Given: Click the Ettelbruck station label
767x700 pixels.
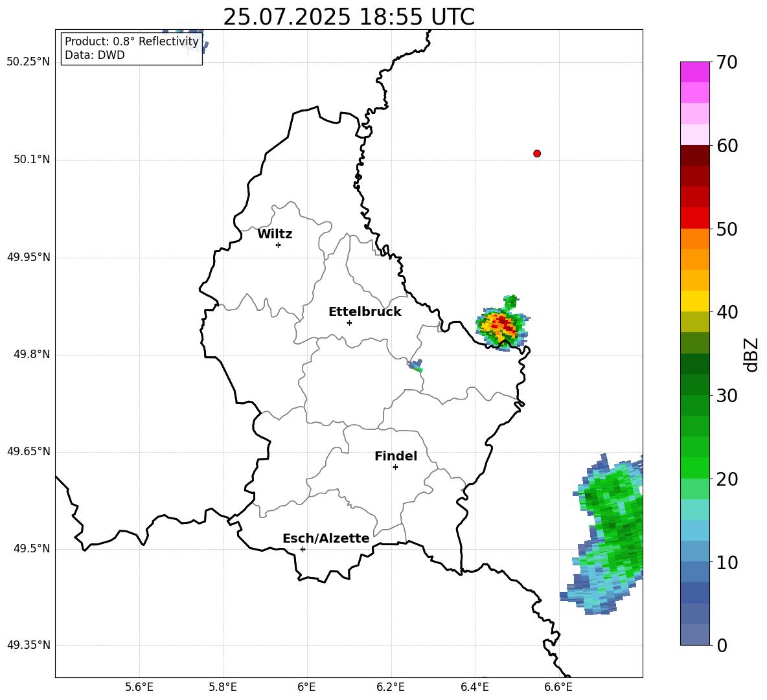Looking at the screenshot, I should (x=365, y=312).
